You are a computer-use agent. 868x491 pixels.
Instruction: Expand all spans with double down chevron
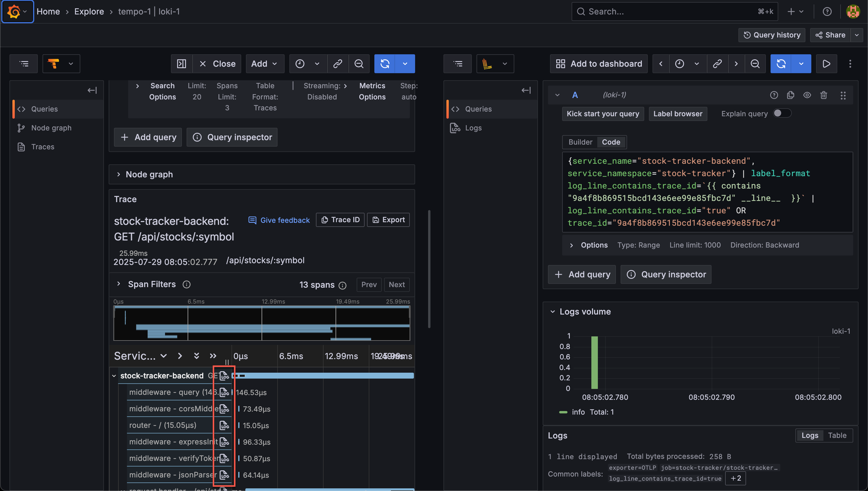point(196,356)
